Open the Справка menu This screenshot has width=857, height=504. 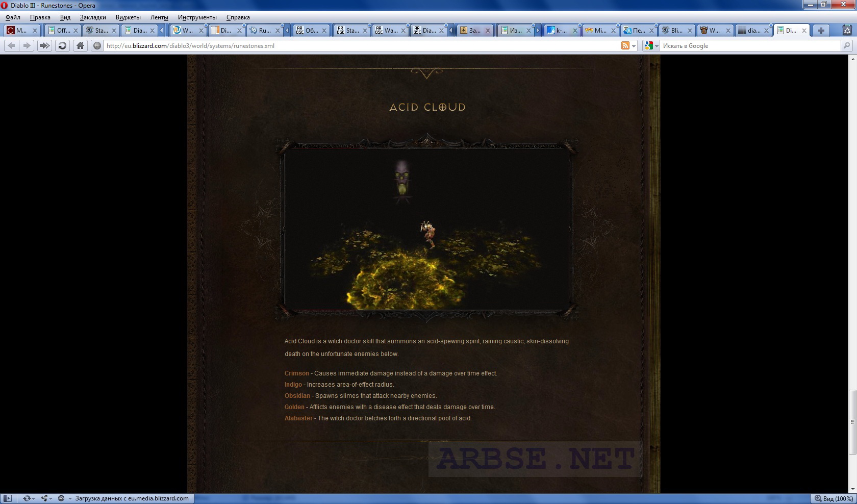tap(238, 17)
